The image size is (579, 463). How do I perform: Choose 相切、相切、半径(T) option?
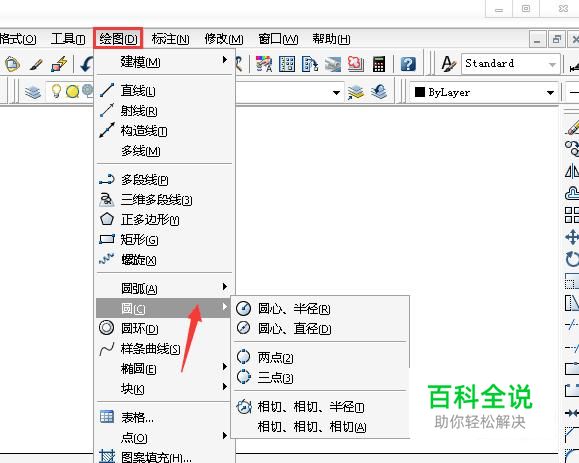pos(321,407)
